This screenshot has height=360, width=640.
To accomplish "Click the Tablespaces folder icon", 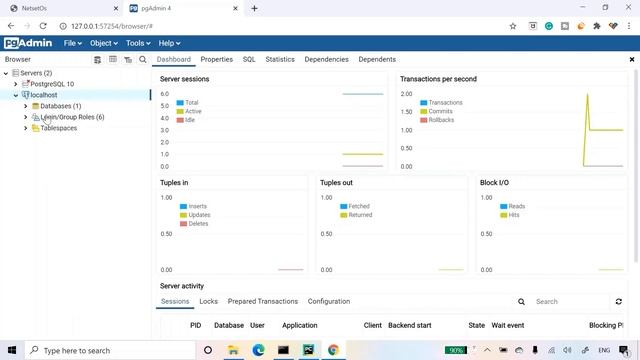I will click(x=36, y=128).
